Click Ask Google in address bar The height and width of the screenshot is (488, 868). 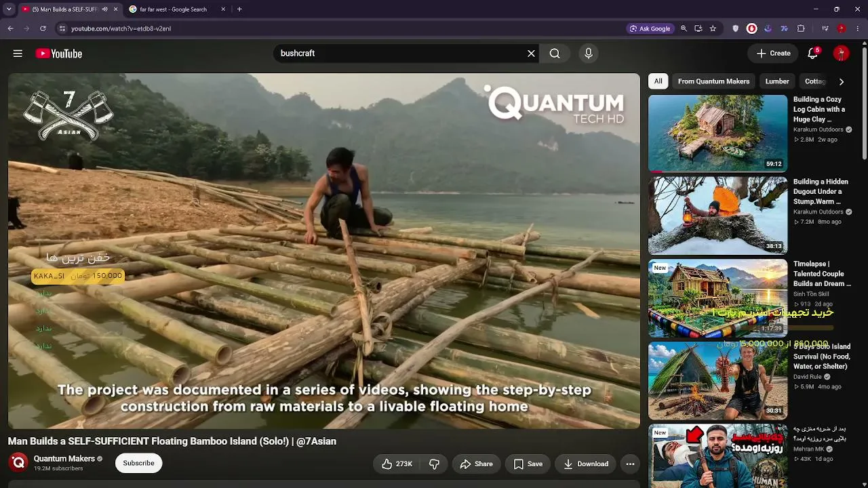pos(650,28)
